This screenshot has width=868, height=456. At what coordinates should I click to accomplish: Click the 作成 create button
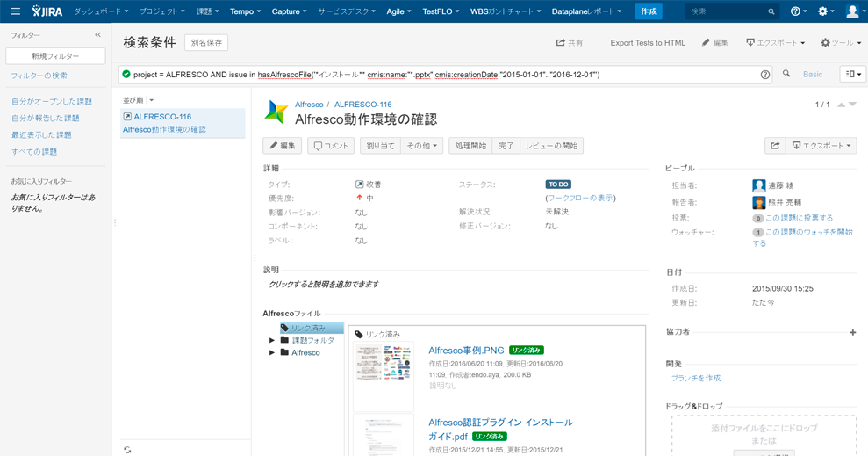(649, 11)
